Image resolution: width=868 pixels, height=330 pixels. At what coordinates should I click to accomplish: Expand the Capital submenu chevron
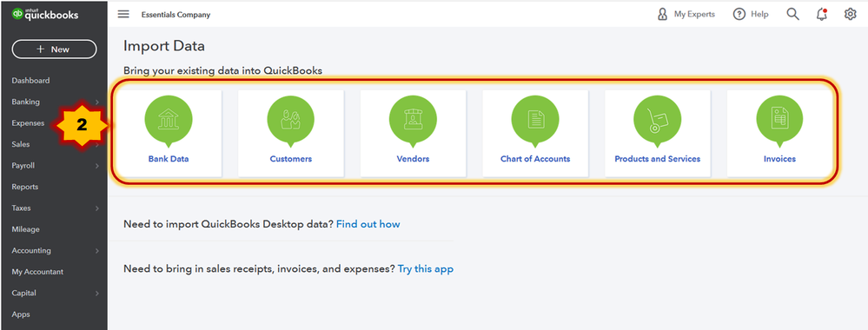pos(96,293)
